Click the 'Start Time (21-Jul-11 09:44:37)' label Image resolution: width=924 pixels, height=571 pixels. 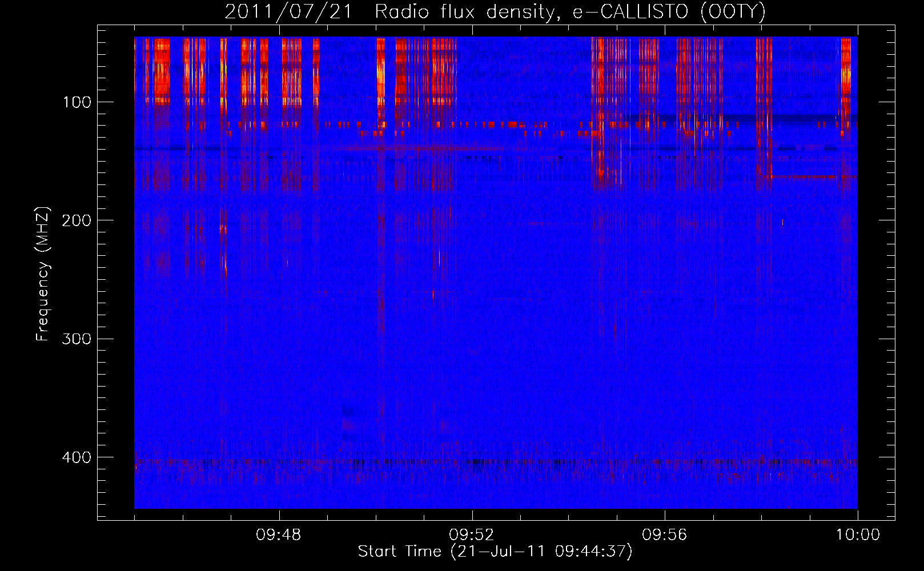(495, 552)
